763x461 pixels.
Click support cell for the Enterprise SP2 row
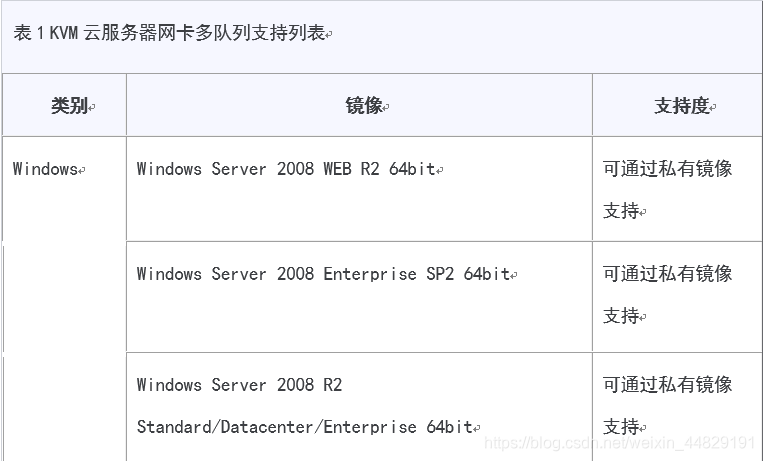pyautogui.click(x=677, y=296)
